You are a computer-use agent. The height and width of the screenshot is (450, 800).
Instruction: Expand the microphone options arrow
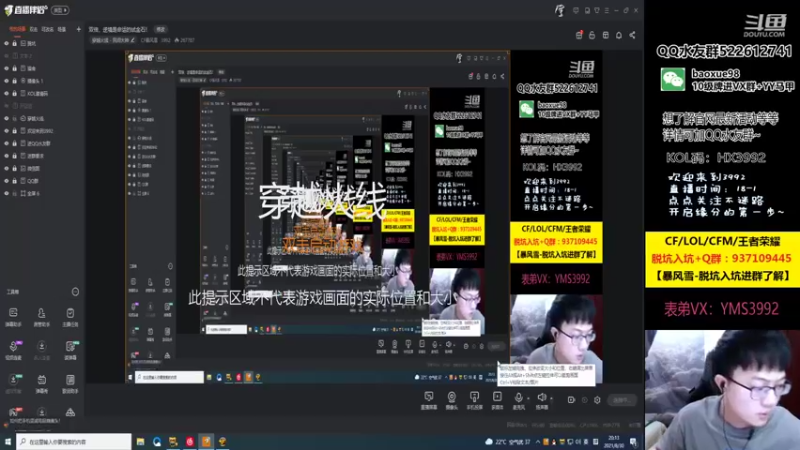528,398
